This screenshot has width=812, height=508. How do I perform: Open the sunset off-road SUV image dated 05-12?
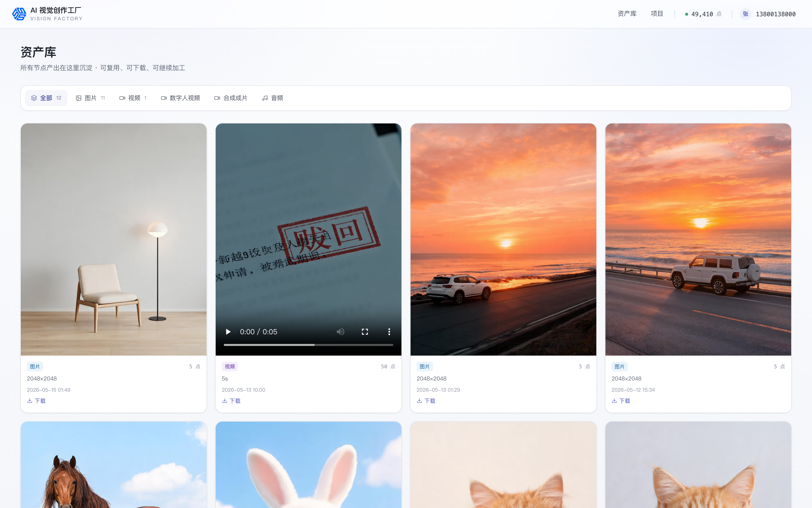click(698, 239)
